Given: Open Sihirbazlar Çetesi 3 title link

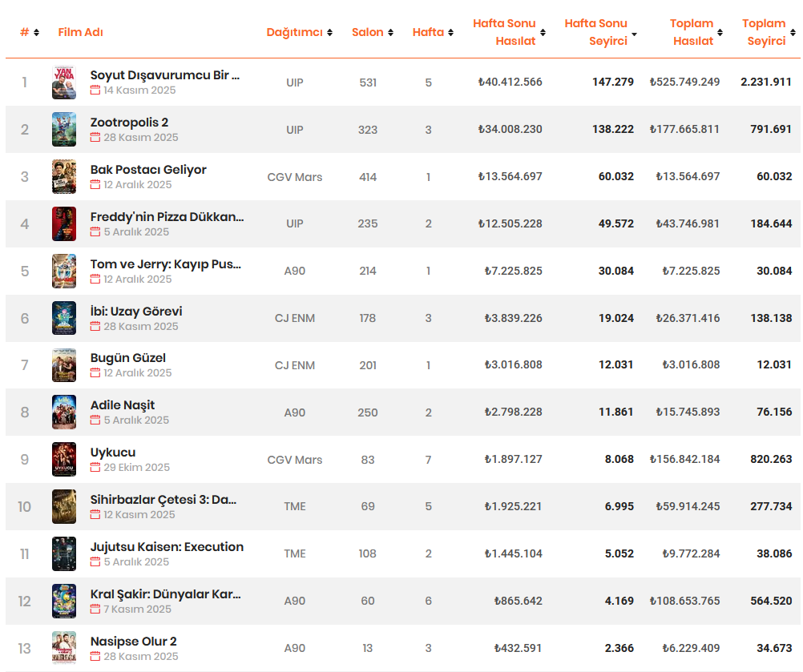Looking at the screenshot, I should [x=163, y=500].
